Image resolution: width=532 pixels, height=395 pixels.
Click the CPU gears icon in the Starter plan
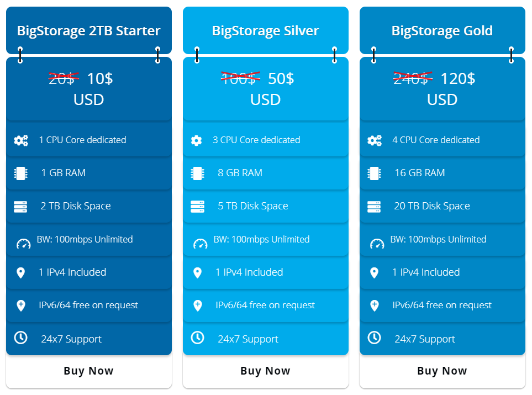[21, 140]
